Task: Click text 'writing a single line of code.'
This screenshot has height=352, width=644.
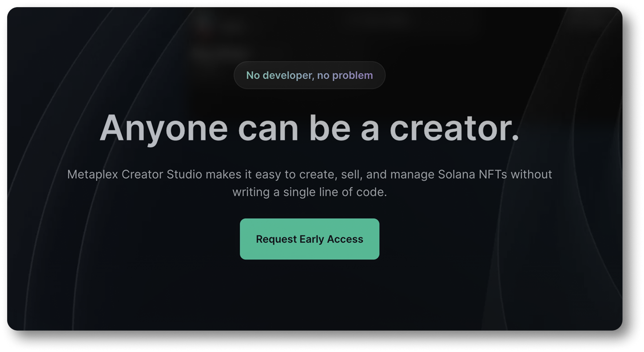Action: (x=310, y=192)
